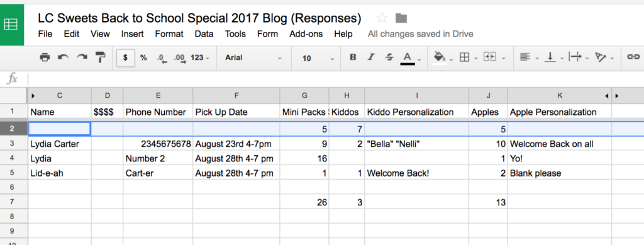Open the move-to-folder icon beside the title
Screen dimensions: 644x245
(x=401, y=18)
